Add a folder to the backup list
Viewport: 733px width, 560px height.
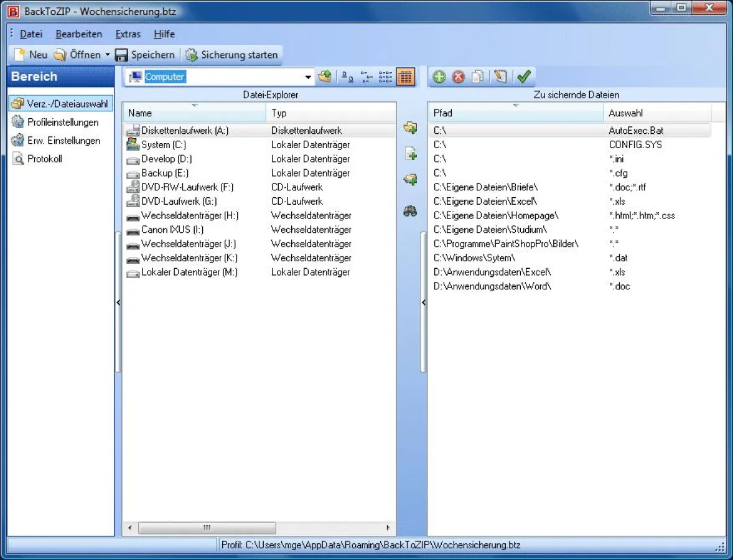click(x=410, y=128)
